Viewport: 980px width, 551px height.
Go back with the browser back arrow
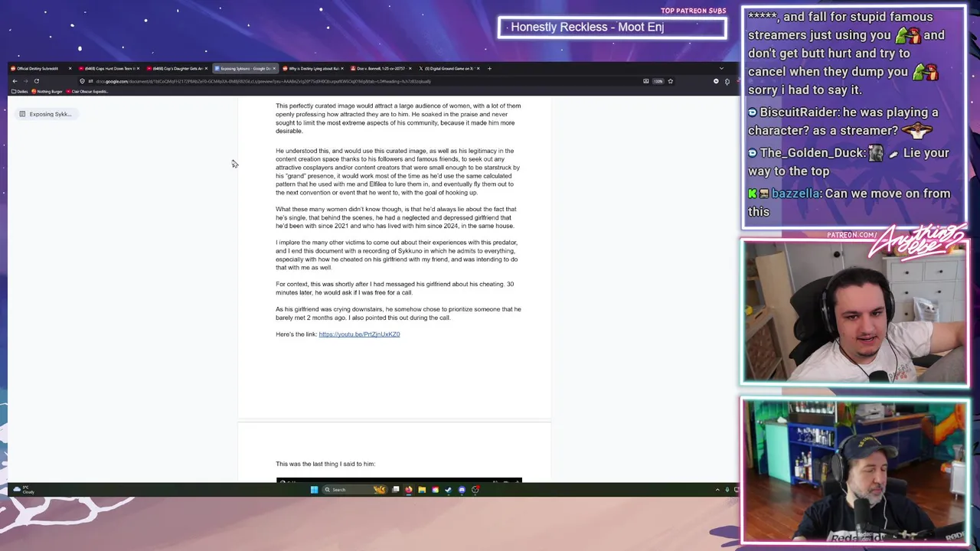15,81
